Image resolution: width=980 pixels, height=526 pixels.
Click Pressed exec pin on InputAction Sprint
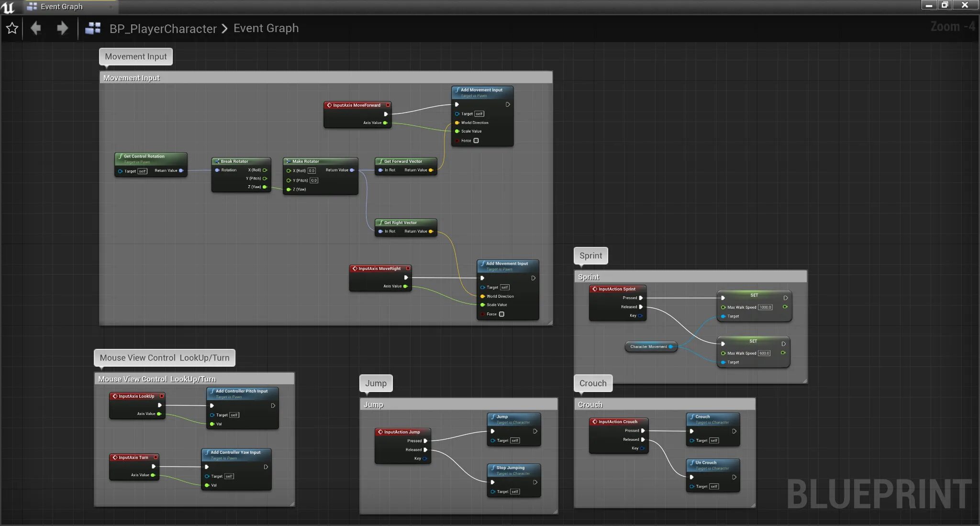[x=641, y=298]
